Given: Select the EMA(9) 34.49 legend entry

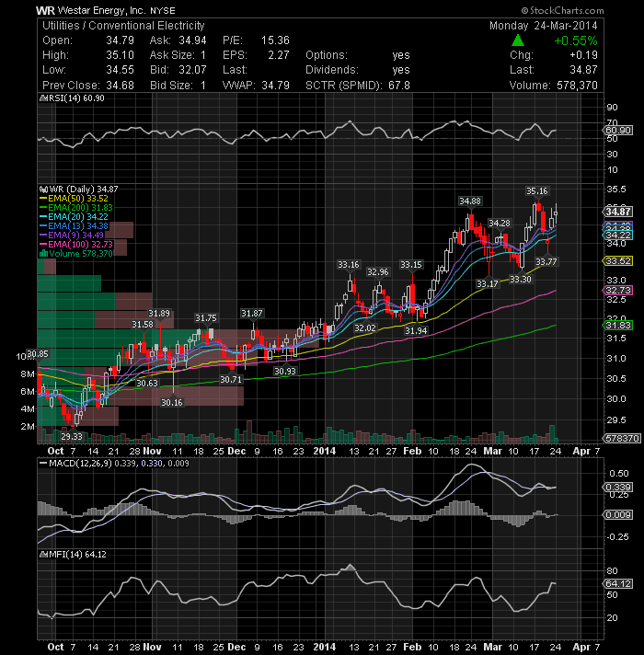Looking at the screenshot, I should point(72,236).
